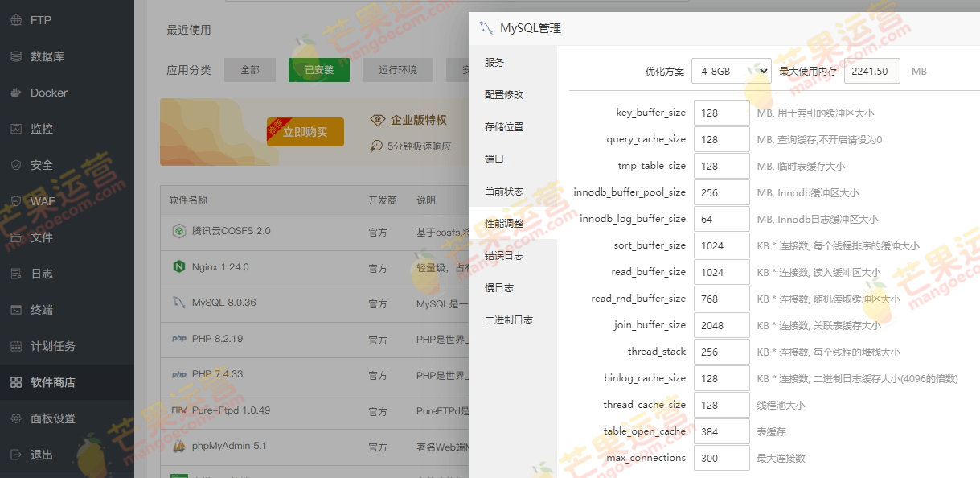Click the innodb_buffer_pool_size value field
980x478 pixels.
point(721,193)
